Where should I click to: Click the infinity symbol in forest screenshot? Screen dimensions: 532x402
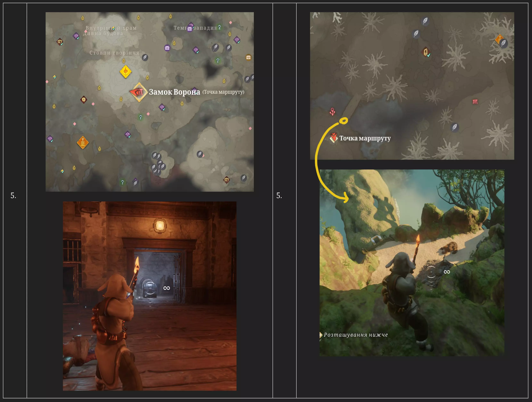[x=447, y=272]
